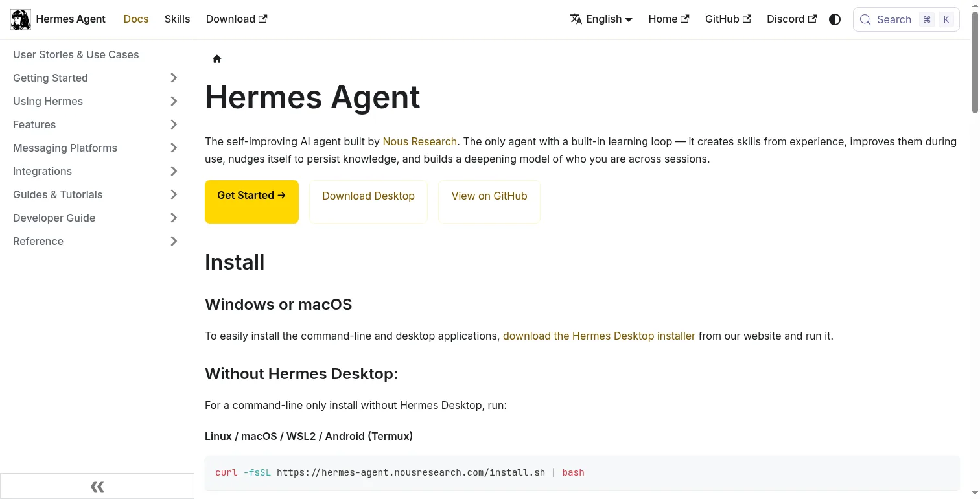Click the Windows or macOS heading
Viewport: 980px width, 499px height.
[279, 305]
